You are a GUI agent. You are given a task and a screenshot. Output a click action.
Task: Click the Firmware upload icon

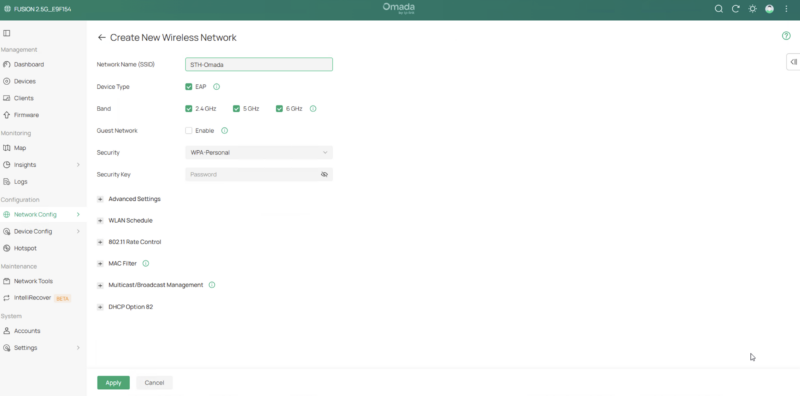tap(7, 115)
